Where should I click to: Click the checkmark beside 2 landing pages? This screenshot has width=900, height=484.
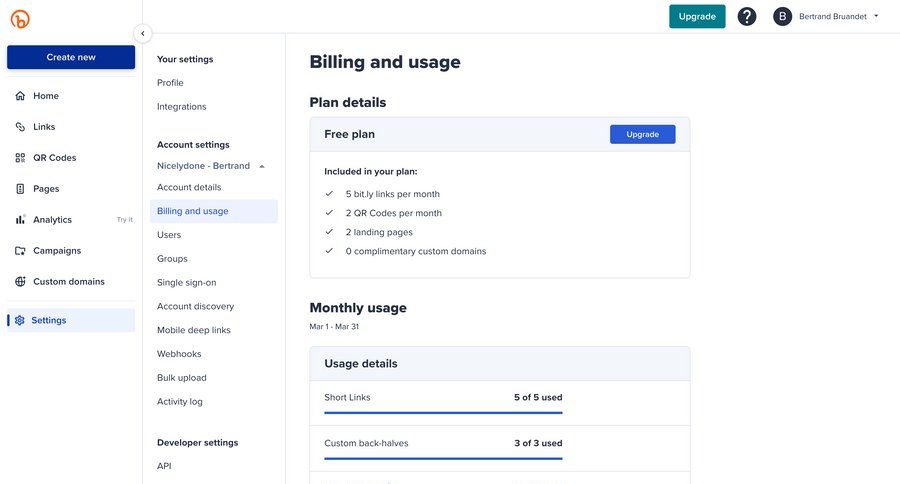[329, 232]
